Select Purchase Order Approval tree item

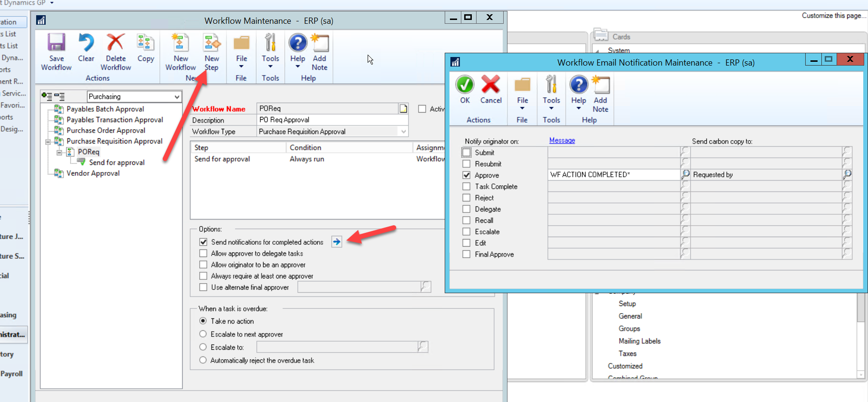pos(106,130)
